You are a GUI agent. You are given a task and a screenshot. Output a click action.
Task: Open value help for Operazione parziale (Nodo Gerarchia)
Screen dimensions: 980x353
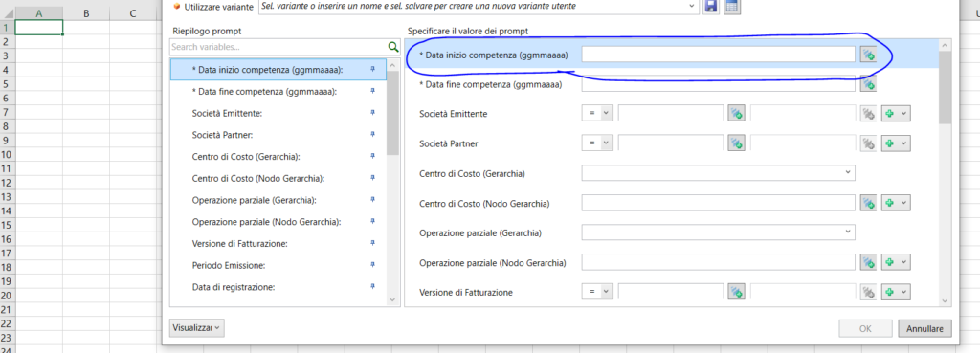(x=867, y=262)
